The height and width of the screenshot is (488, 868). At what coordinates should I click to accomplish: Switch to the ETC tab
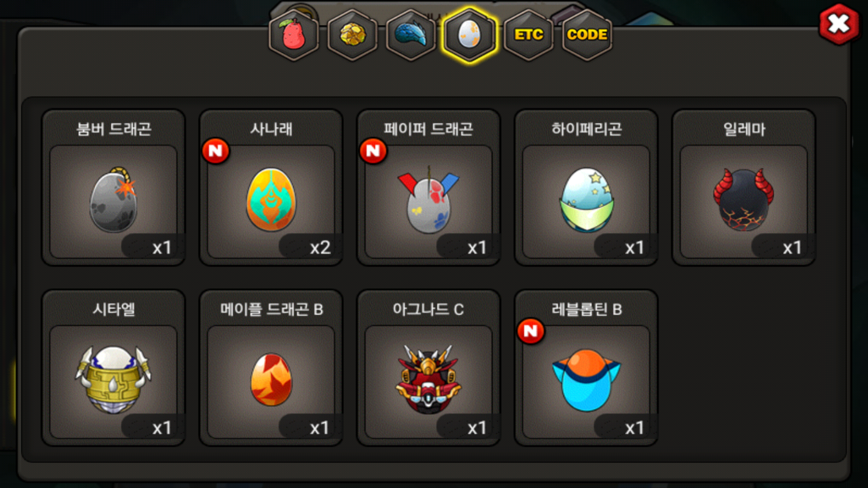[x=528, y=35]
